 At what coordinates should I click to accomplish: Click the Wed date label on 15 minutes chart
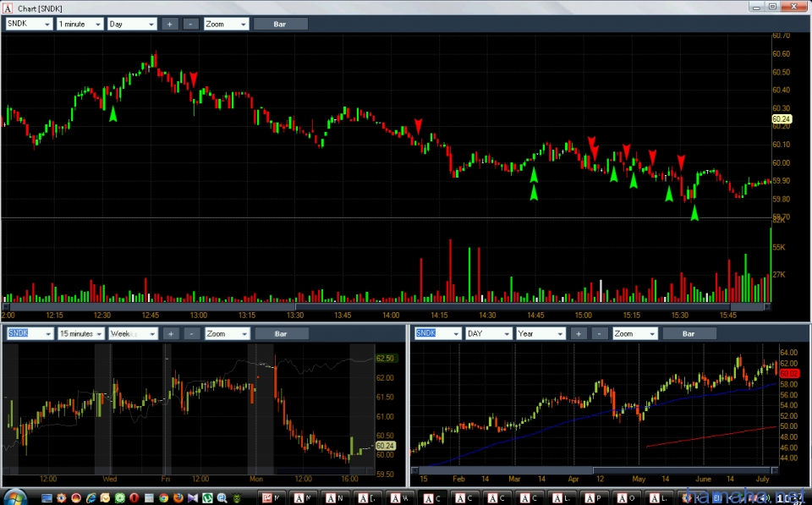point(109,479)
